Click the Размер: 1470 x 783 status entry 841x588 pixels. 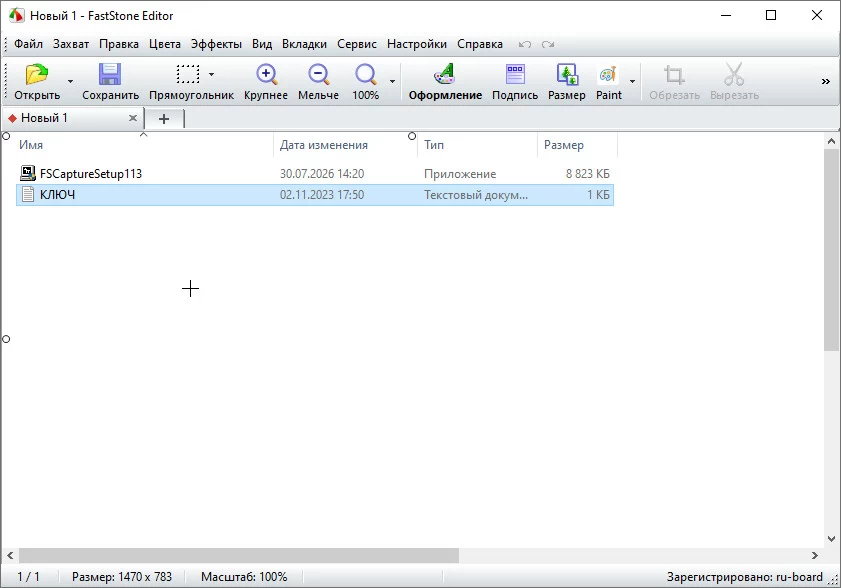(122, 577)
